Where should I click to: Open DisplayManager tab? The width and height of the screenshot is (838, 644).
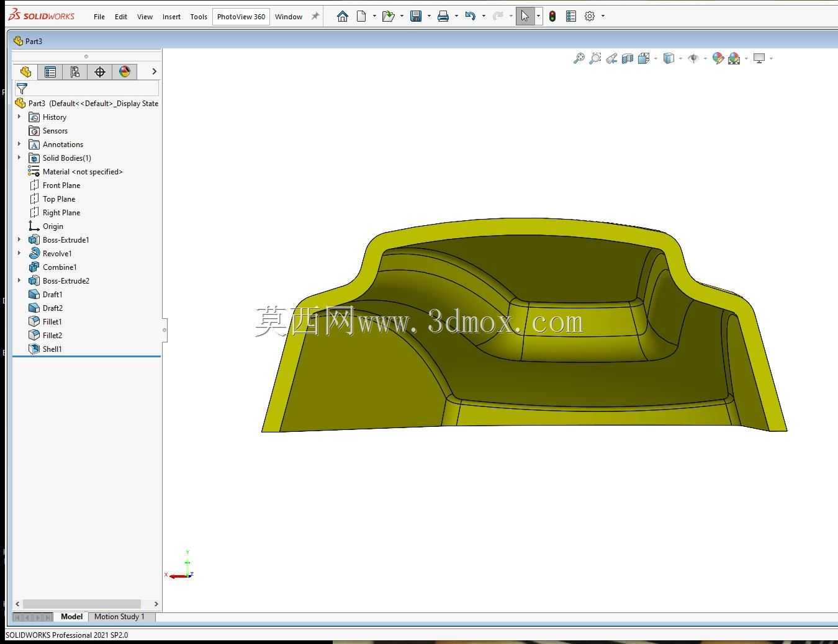[x=125, y=72]
